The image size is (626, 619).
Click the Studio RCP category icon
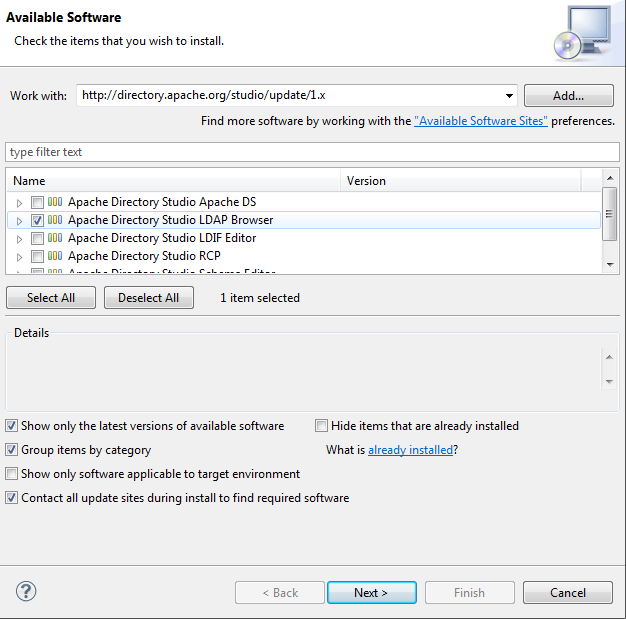pyautogui.click(x=55, y=256)
